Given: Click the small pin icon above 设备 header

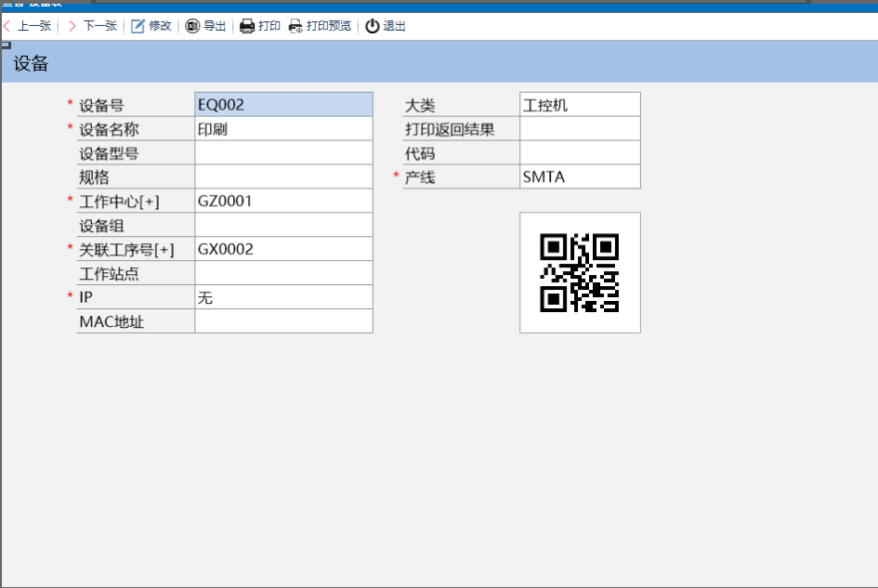Looking at the screenshot, I should tap(6, 45).
